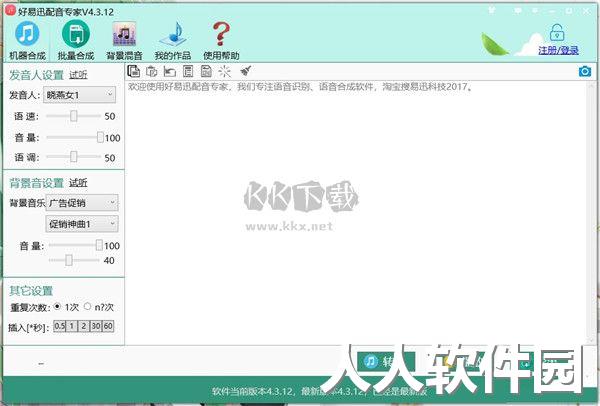Click the padlock login icon
The image size is (600, 406).
tap(557, 33)
